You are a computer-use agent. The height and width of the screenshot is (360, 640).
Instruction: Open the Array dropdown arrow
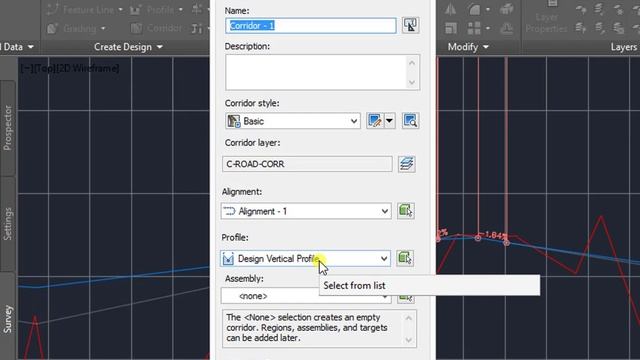click(x=488, y=28)
